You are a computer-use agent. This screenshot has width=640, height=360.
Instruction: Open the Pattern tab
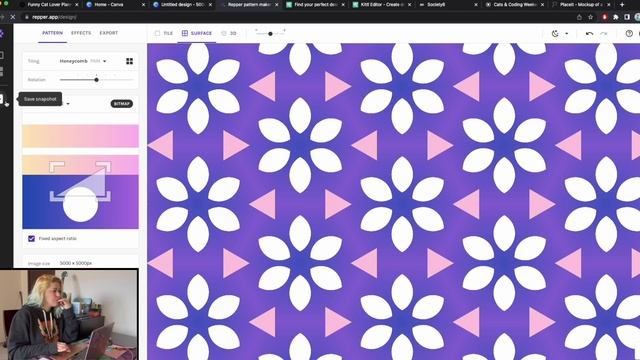[53, 33]
